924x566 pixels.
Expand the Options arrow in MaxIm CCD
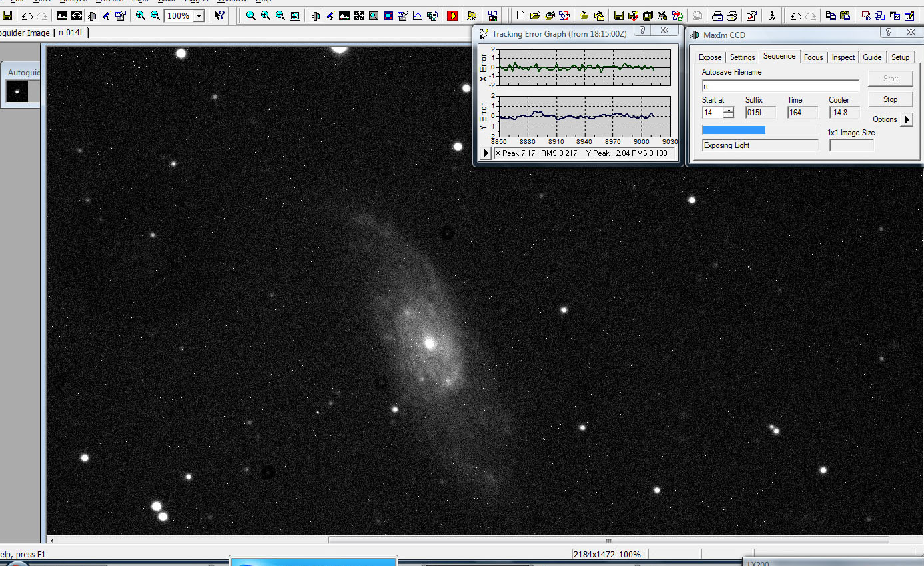coord(907,119)
